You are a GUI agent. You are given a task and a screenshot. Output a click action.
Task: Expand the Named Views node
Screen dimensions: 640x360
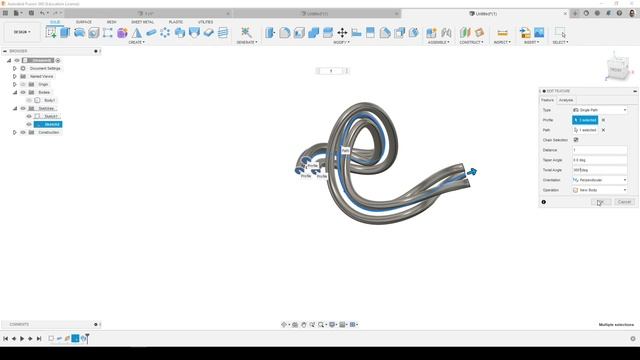tap(15, 76)
